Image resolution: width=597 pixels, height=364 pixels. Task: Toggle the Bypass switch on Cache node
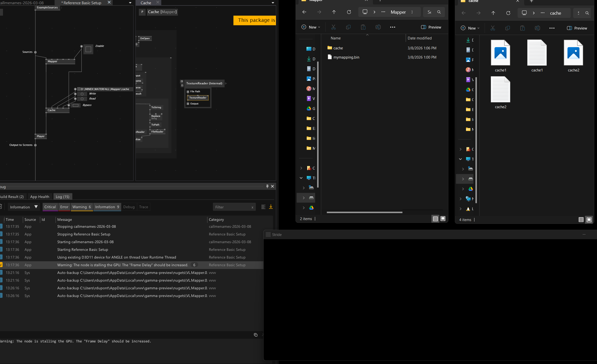76,105
